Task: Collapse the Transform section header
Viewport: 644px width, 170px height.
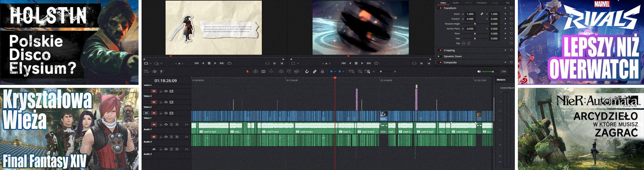Action: click(450, 8)
